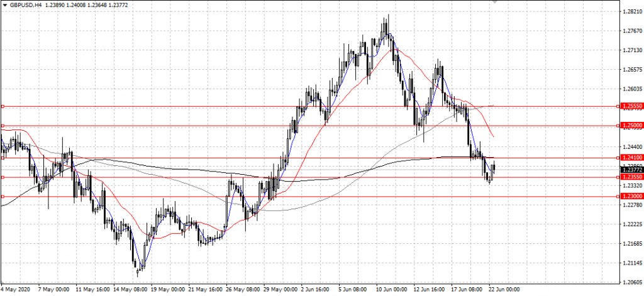Click the red 1.24100 price level label
The width and height of the screenshot is (644, 296).
[x=631, y=157]
